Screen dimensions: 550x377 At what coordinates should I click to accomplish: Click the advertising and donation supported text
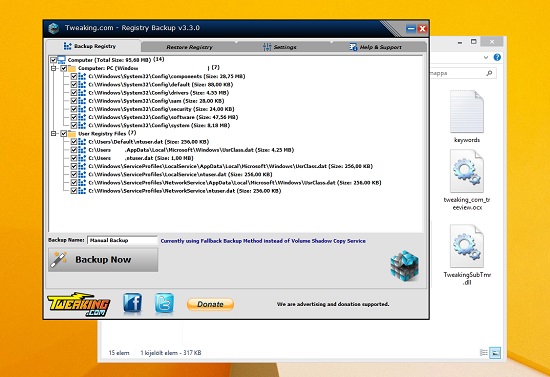coord(333,304)
